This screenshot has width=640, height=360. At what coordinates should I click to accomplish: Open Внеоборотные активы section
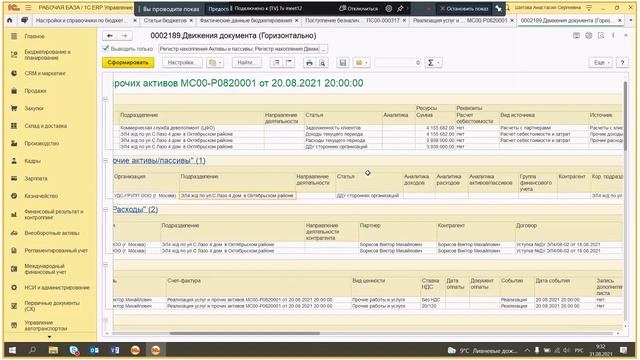point(52,233)
